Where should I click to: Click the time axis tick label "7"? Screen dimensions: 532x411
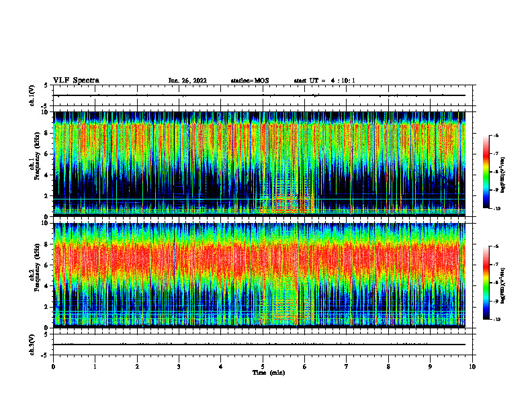tap(347, 367)
